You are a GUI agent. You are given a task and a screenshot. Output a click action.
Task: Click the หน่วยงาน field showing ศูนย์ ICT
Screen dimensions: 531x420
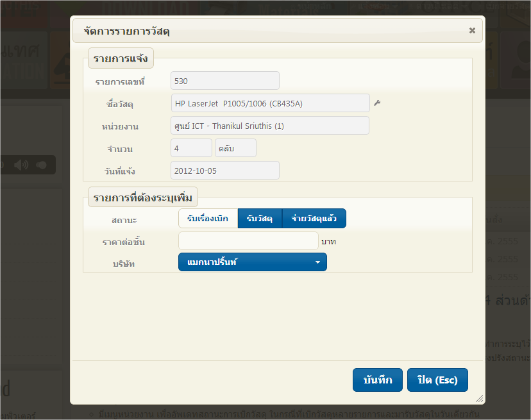point(270,125)
